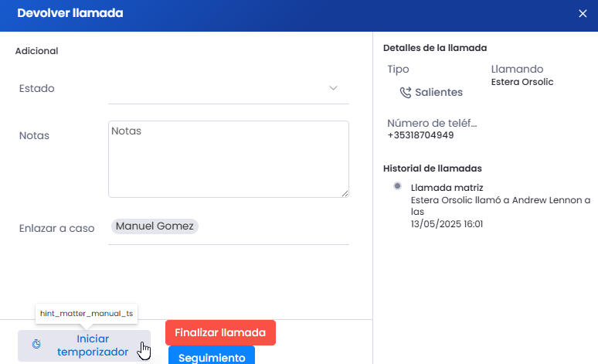
Task: Click the Historial de llamadas heading
Action: [433, 168]
